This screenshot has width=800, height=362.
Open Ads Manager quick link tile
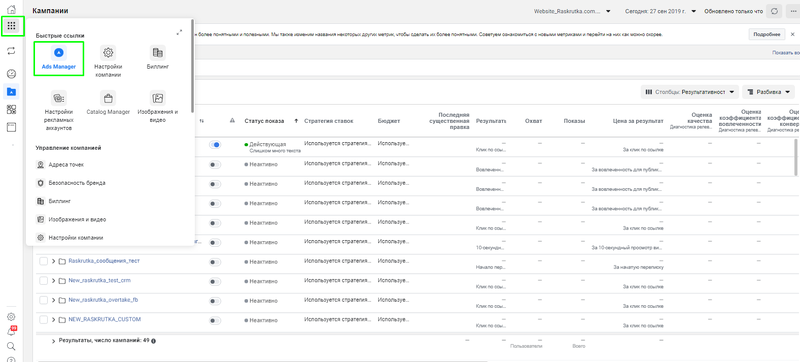point(59,59)
